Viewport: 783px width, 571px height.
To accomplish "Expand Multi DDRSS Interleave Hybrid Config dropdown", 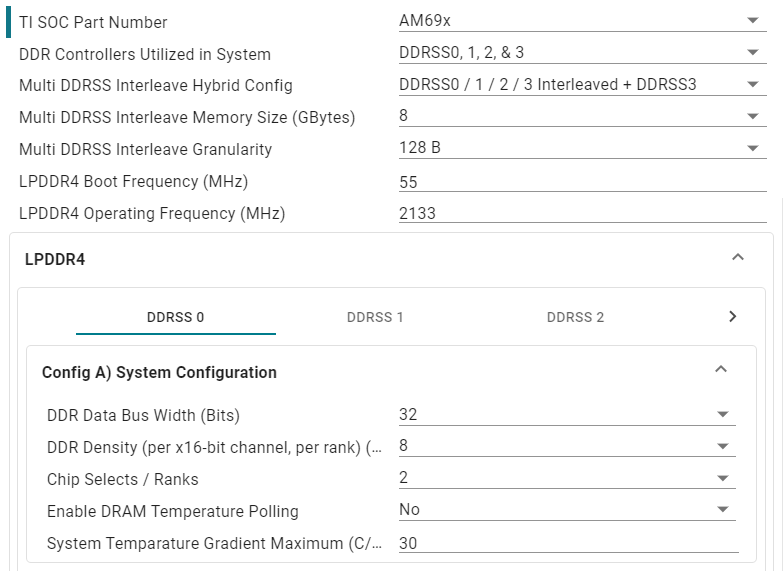I will (x=582, y=85).
